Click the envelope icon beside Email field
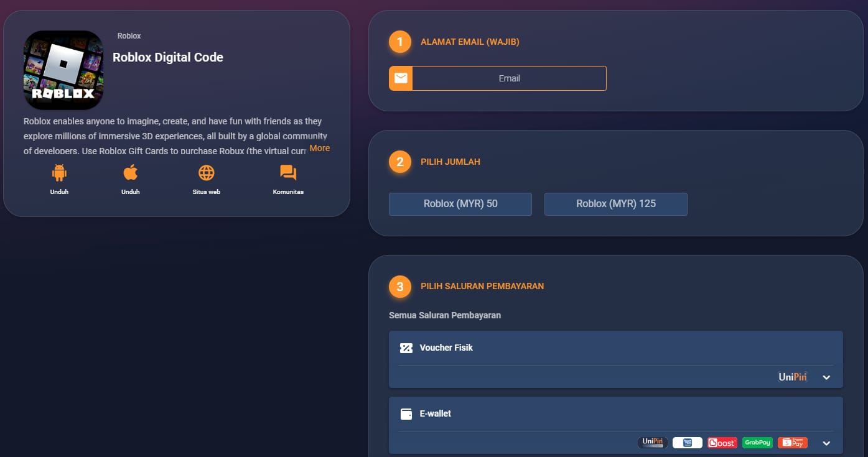The width and height of the screenshot is (868, 457). [x=401, y=78]
